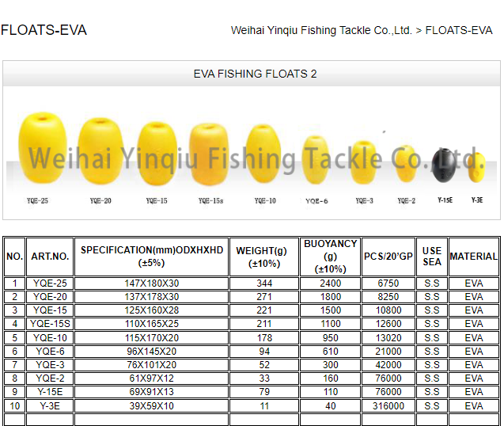The height and width of the screenshot is (426, 504).
Task: Click the Y-15E label under the photo
Action: point(445,200)
